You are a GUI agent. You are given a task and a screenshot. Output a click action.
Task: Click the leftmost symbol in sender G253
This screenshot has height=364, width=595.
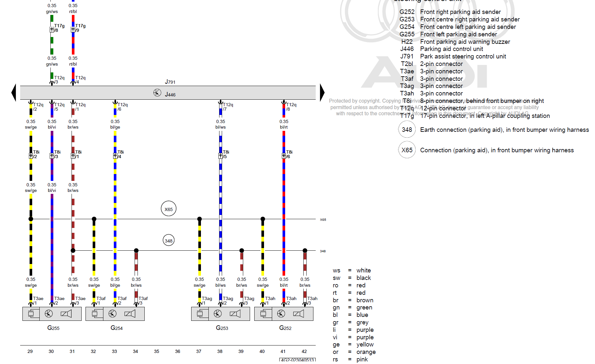pyautogui.click(x=200, y=314)
